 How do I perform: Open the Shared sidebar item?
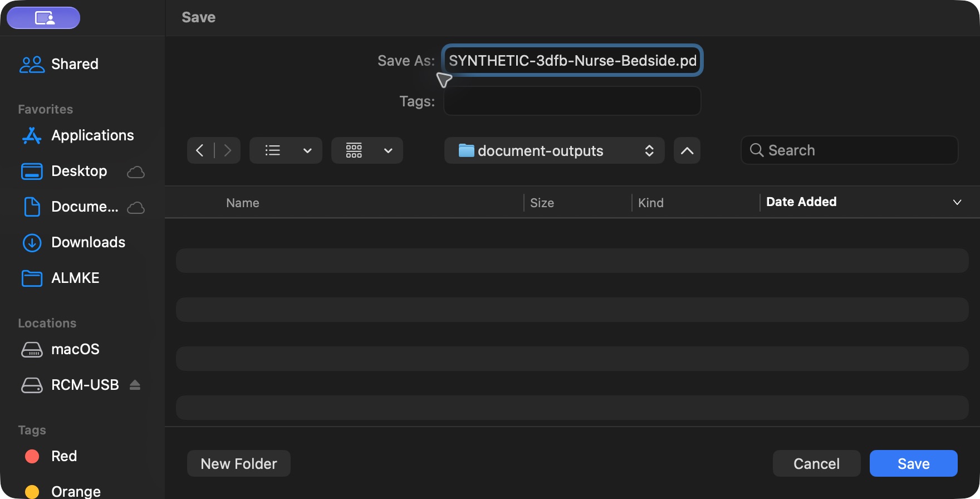coord(59,64)
